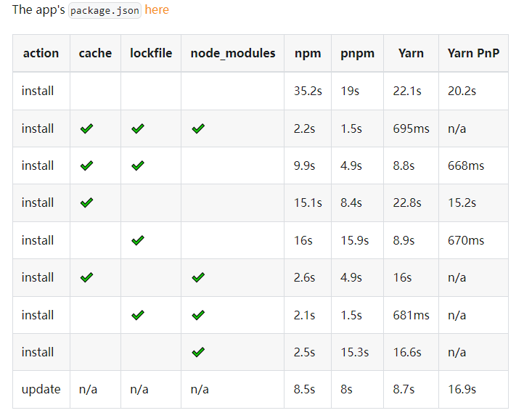Click cache checkmark in the 695ms row
This screenshot has height=413, width=532.
(86, 128)
